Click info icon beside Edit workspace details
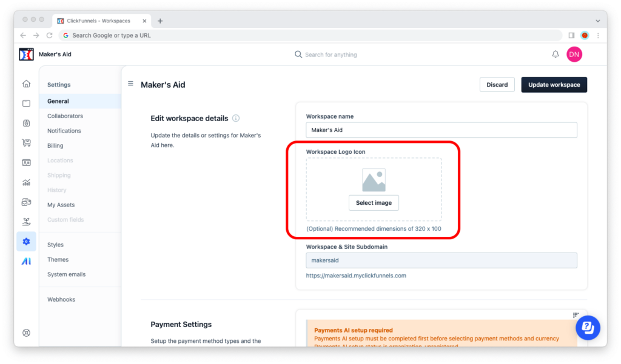Image resolution: width=621 pixels, height=364 pixels. click(x=236, y=118)
